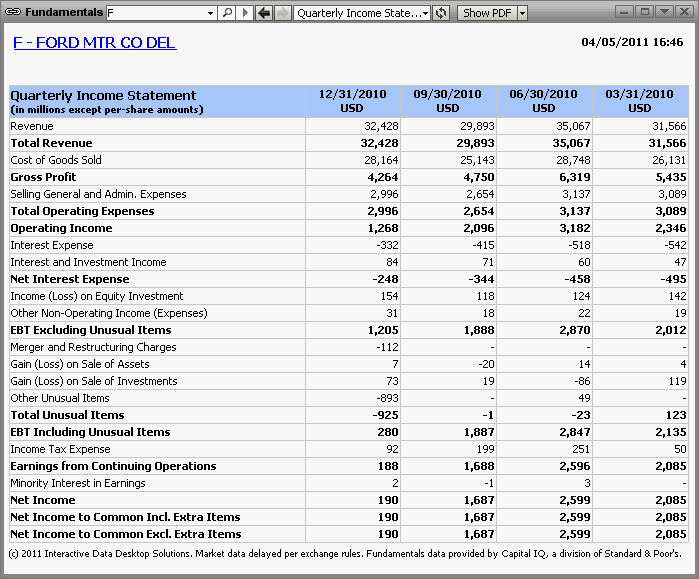
Task: Select Cost of Goods Sold value 25,143
Action: [477, 160]
